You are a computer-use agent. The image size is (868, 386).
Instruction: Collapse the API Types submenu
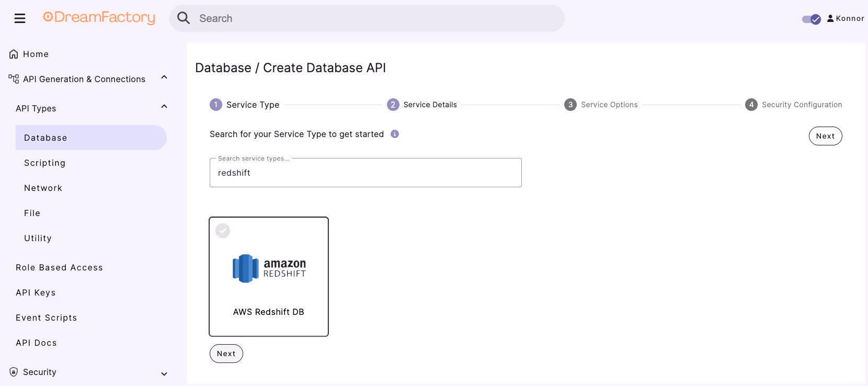pyautogui.click(x=164, y=107)
